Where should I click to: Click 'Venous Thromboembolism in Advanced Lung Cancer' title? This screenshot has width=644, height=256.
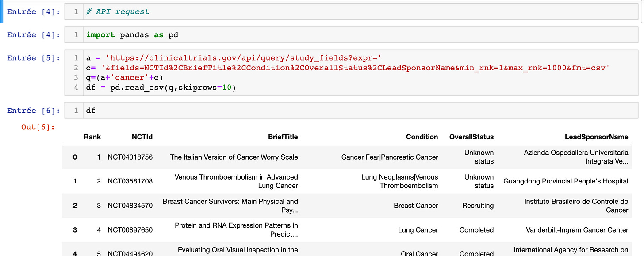click(236, 181)
